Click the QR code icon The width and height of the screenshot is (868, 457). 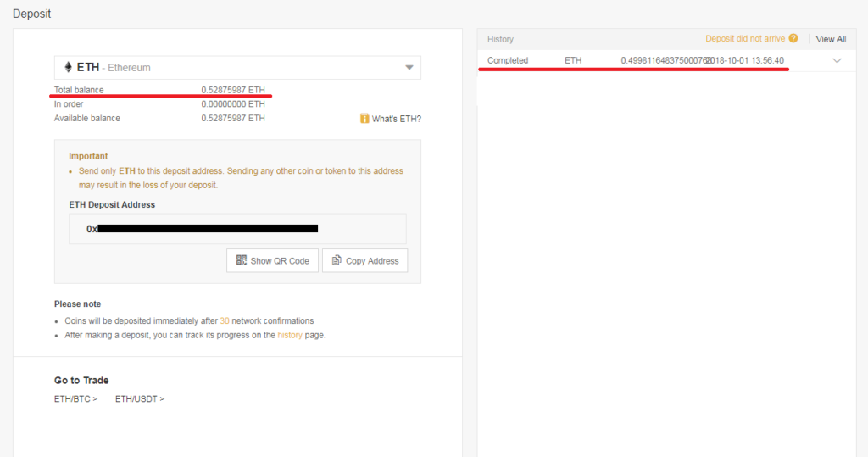(242, 260)
